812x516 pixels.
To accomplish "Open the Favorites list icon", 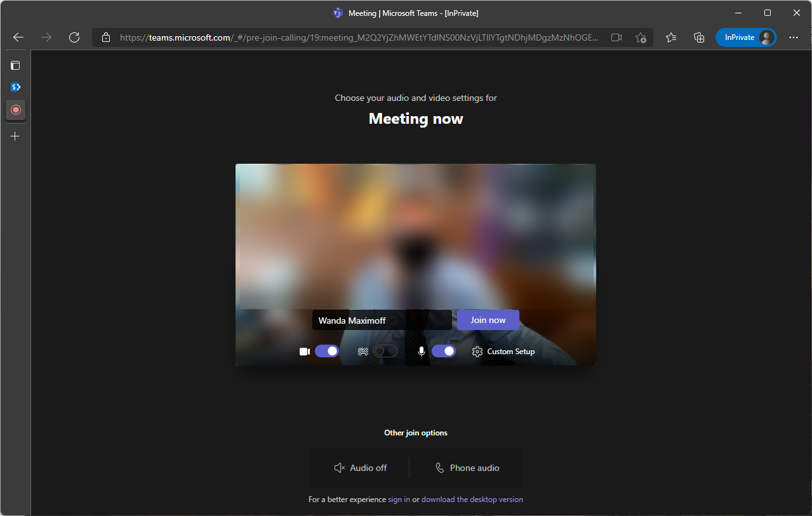I will tap(671, 37).
